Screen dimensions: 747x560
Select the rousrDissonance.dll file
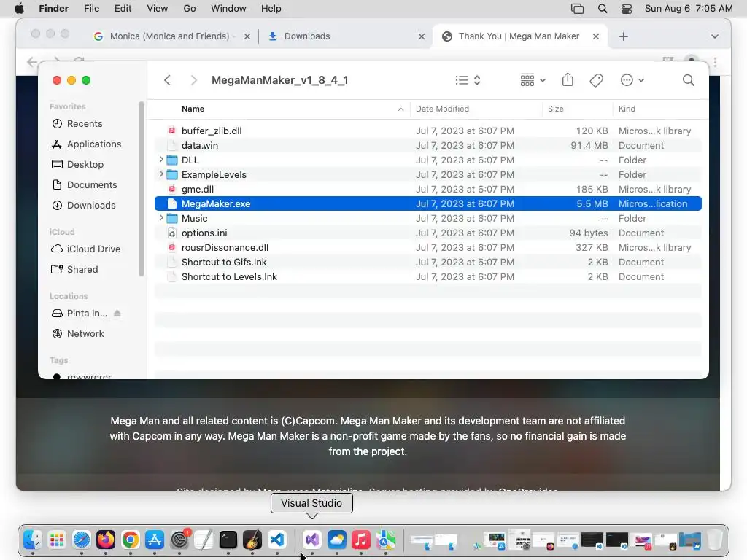point(427,248)
